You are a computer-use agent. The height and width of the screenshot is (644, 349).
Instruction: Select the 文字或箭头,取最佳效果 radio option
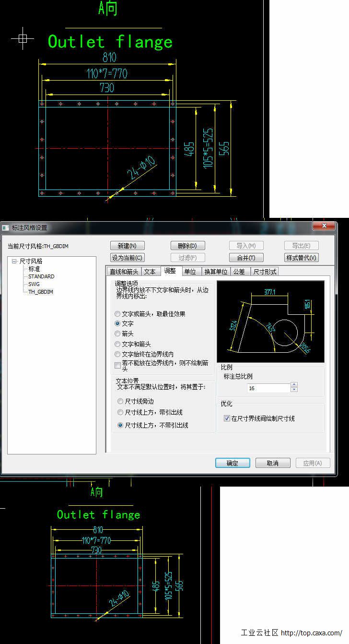tap(117, 314)
